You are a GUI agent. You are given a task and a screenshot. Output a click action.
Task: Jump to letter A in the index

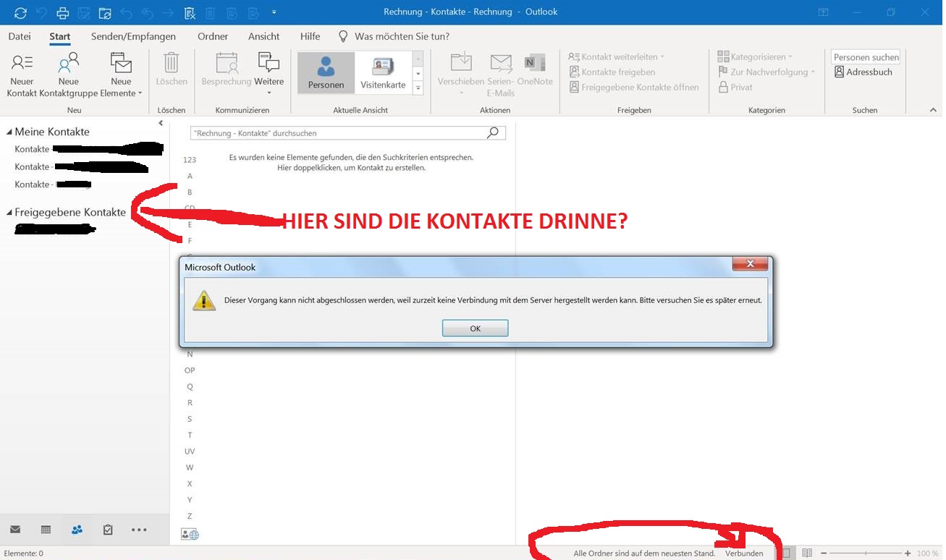click(190, 176)
